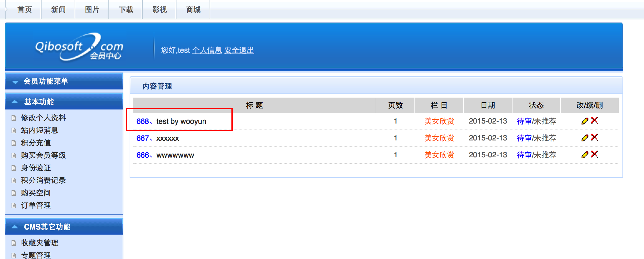Screen dimensions: 644x259
Task: Open 美女欣赏 category in row 666
Action: click(x=439, y=155)
